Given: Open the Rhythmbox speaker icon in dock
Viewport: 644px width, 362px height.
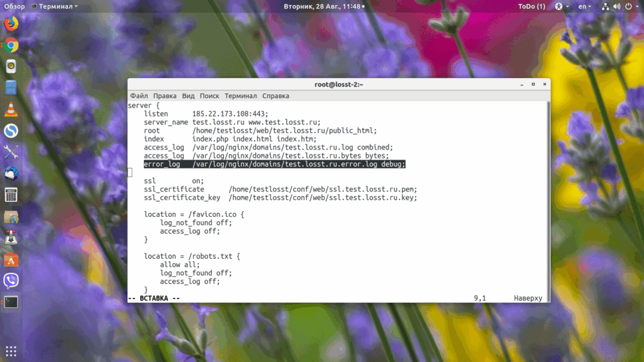Looking at the screenshot, I should coord(11,67).
